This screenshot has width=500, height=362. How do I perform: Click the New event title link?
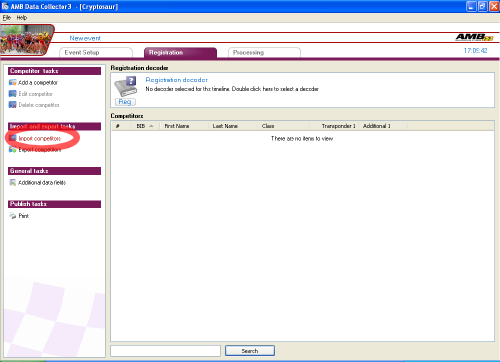click(85, 38)
